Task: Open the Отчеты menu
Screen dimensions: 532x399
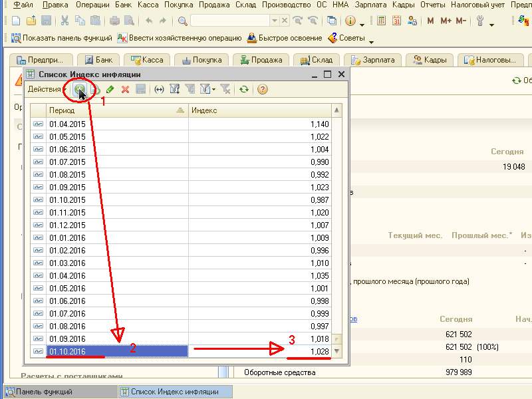Action: coord(433,5)
